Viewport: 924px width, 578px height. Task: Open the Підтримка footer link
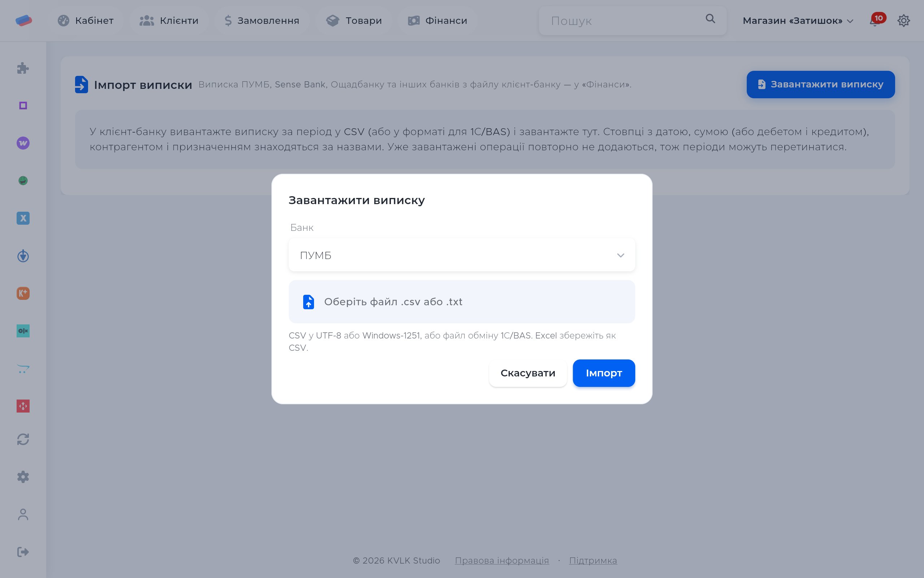point(593,560)
